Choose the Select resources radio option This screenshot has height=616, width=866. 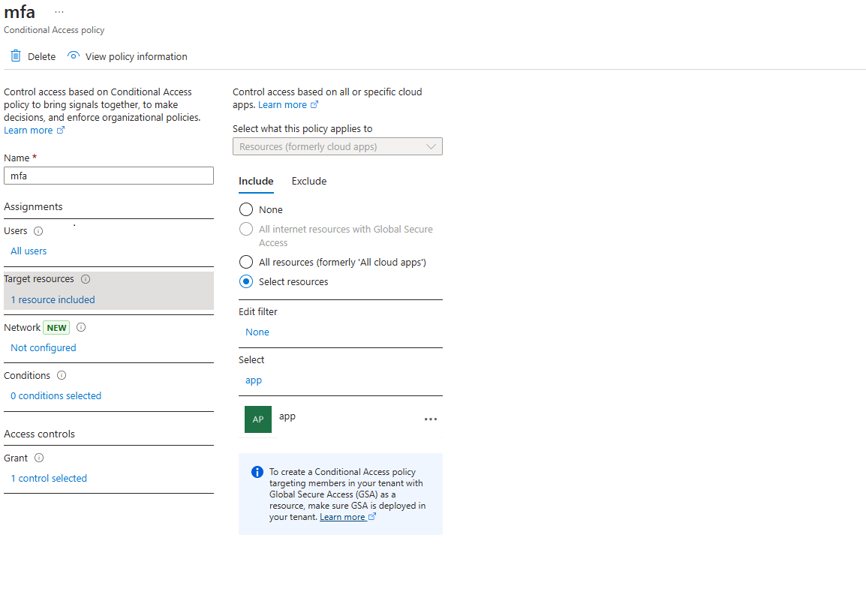tap(246, 281)
